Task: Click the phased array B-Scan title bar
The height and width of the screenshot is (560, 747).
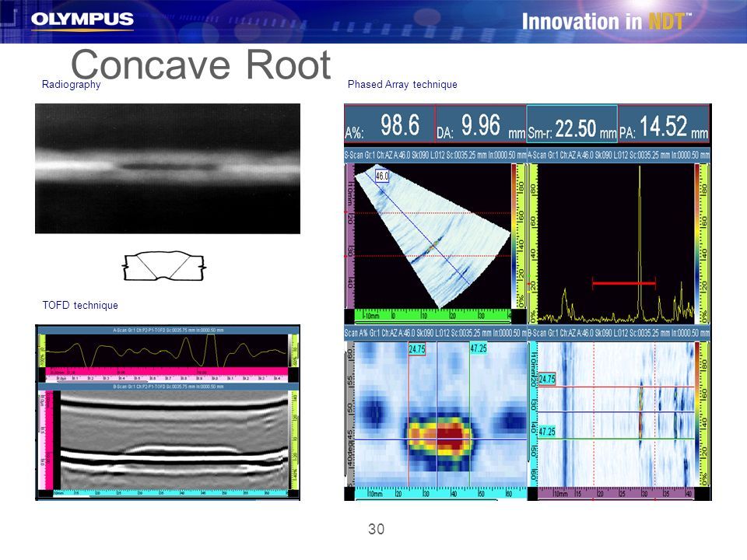Action: coord(619,334)
